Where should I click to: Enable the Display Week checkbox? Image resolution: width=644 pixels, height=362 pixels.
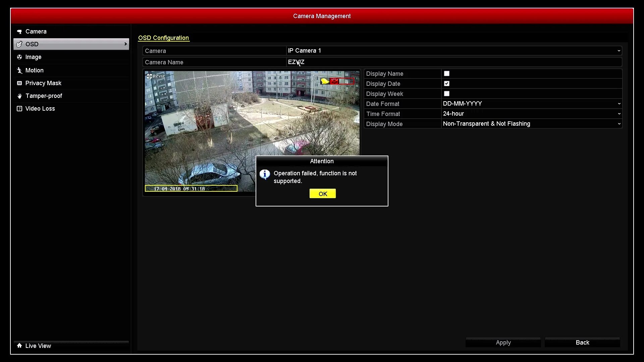447,94
